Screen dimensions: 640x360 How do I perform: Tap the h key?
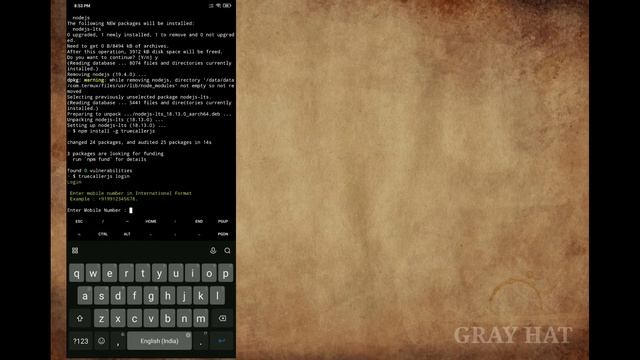pos(167,296)
